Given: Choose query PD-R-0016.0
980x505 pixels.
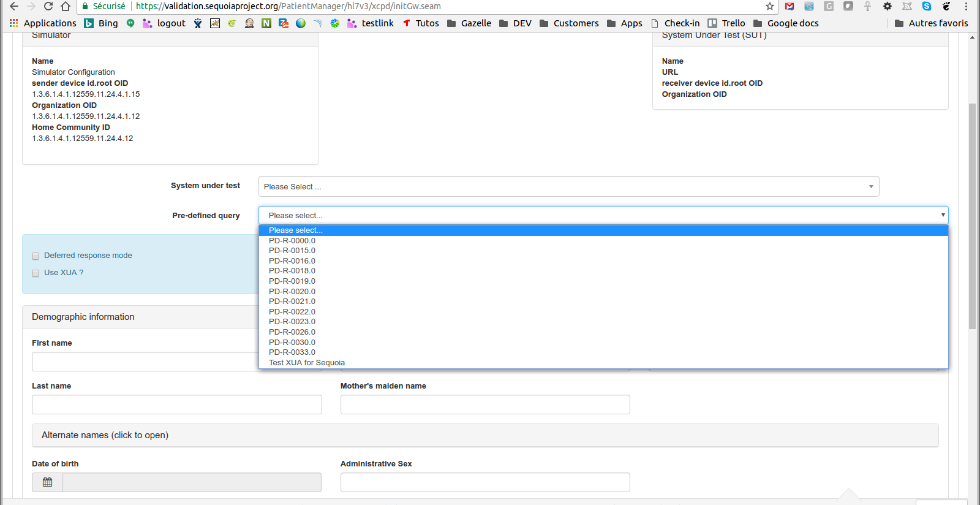Looking at the screenshot, I should [603, 261].
